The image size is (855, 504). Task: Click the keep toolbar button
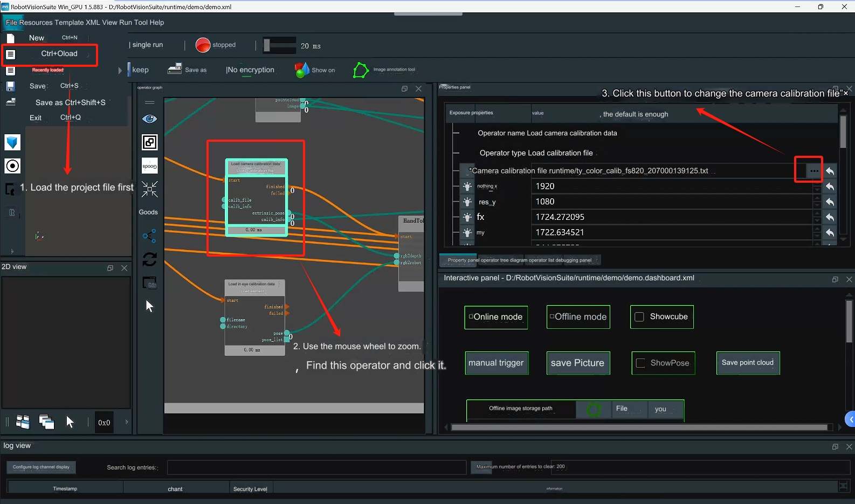(x=139, y=70)
